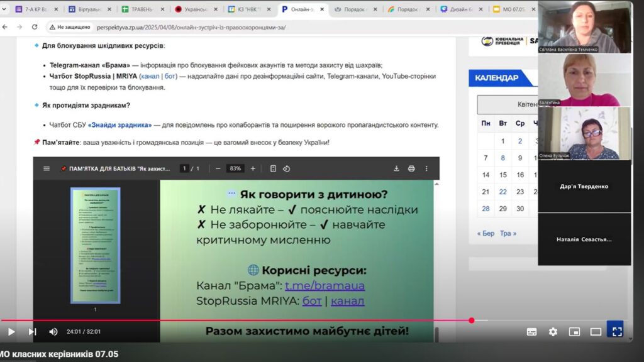Open the tab list dropdown arrow
Screen dimensions: 644x362
[x=4, y=9]
